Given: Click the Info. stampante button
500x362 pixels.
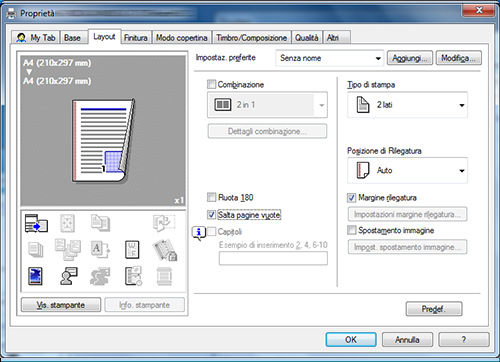Looking at the screenshot, I should pyautogui.click(x=145, y=305).
